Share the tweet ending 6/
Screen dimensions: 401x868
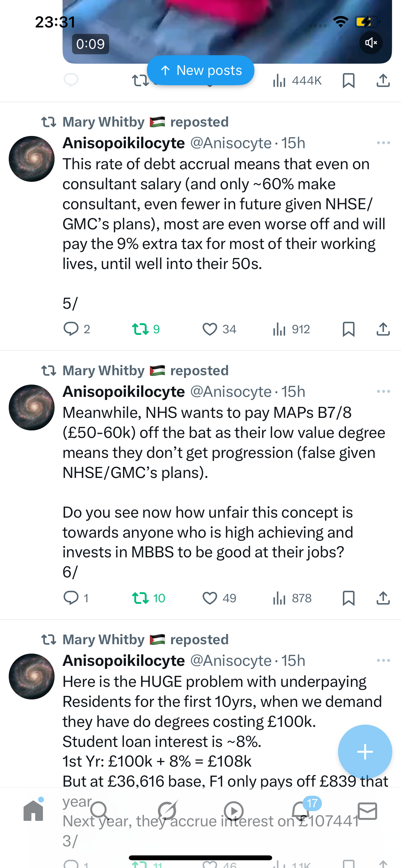coord(383,598)
